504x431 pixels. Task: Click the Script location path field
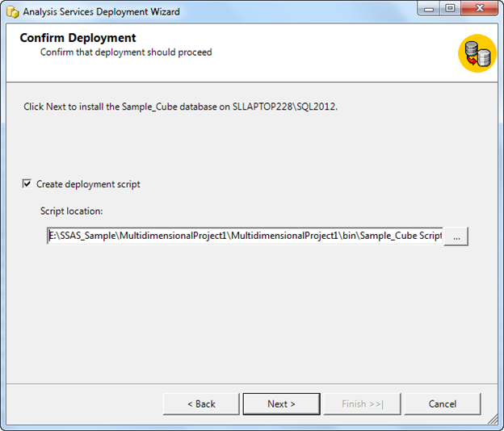click(245, 236)
